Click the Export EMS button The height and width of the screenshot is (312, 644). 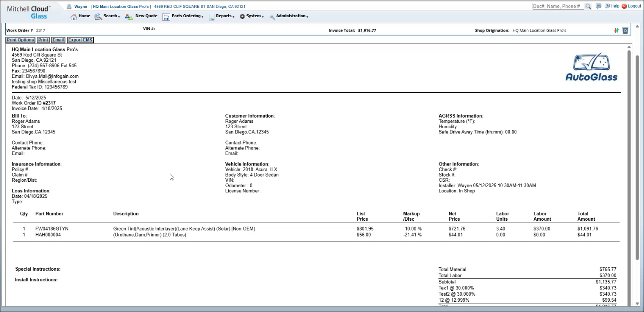81,40
